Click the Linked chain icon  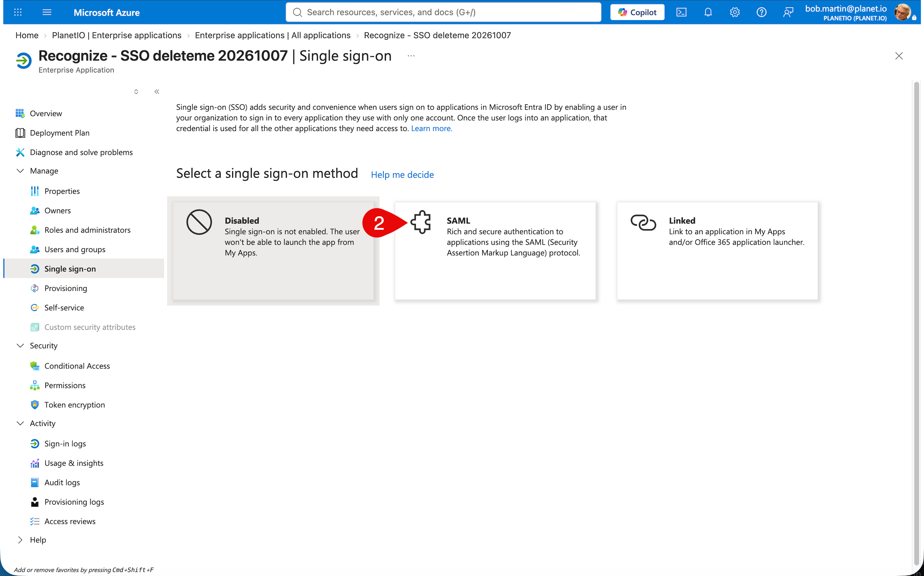click(x=643, y=222)
